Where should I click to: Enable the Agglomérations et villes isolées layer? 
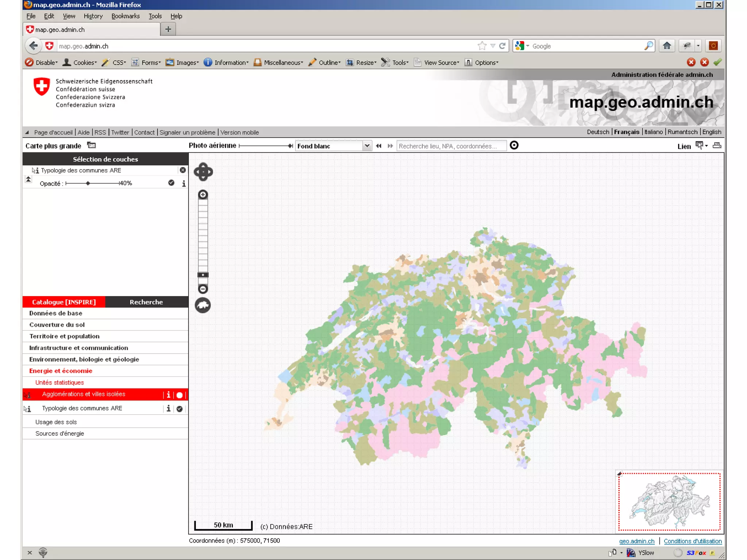tap(179, 395)
